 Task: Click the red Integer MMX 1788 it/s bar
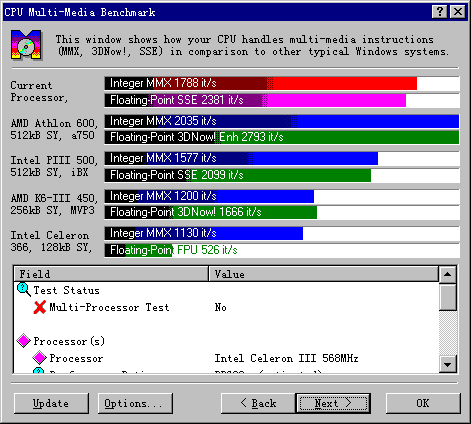[x=261, y=83]
